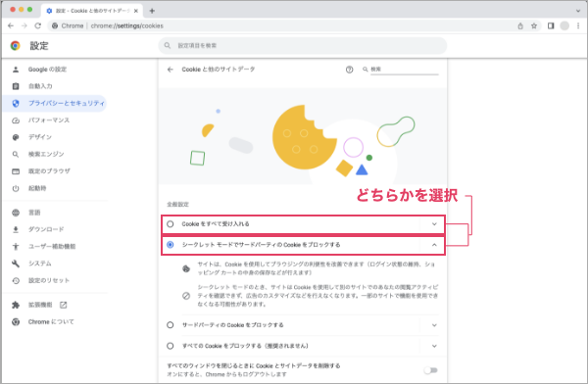Click the 起動時 power icon
Viewport: 588px width, 384px height.
click(16, 188)
